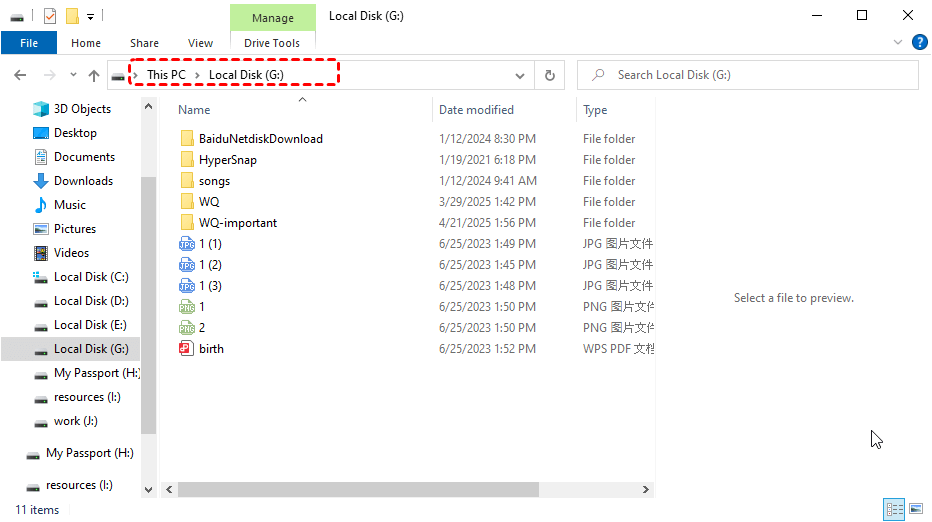The image size is (932, 522).
Task: Go forward using the Forward arrow
Action: (x=50, y=75)
